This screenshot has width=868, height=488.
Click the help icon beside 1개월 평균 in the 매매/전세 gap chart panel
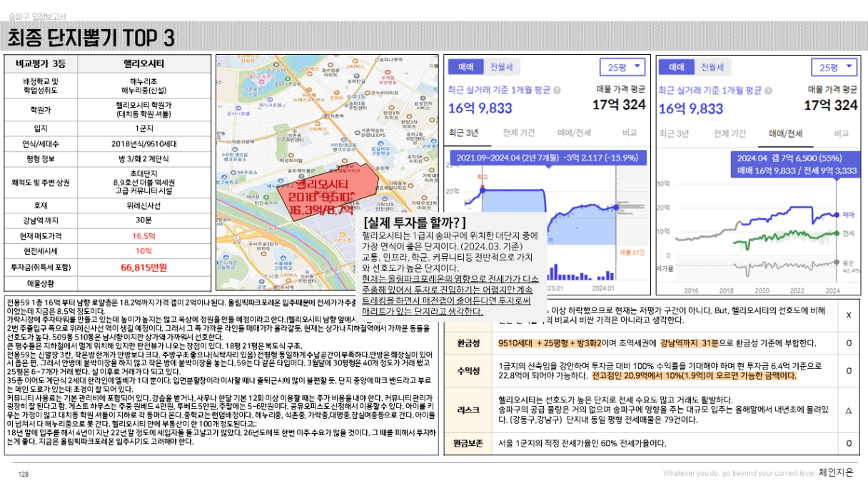[768, 91]
